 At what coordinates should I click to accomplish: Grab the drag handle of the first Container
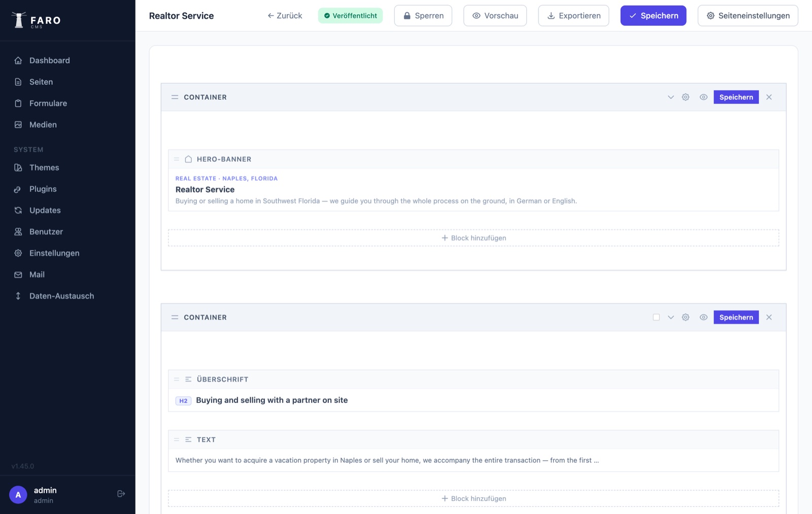click(175, 97)
